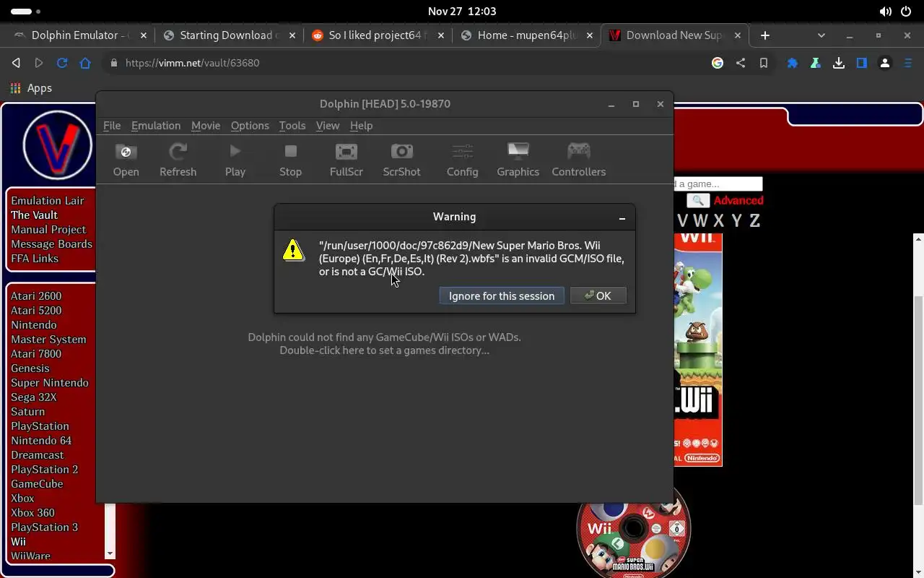Select GameCube in the console list

(x=37, y=484)
